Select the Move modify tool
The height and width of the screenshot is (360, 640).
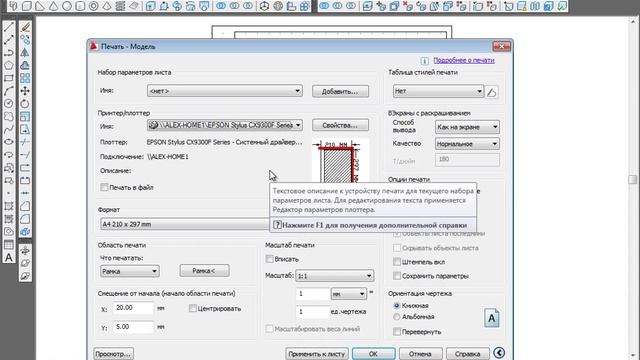click(x=25, y=91)
